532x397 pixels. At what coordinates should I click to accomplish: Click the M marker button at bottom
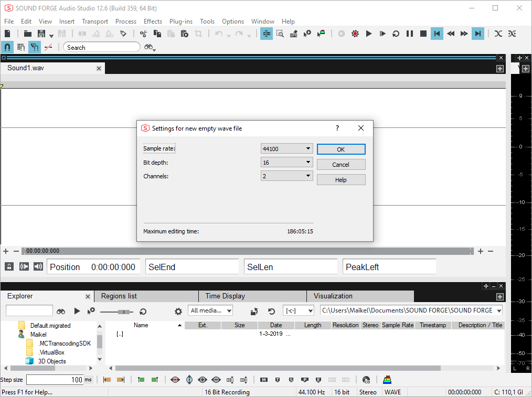263,380
